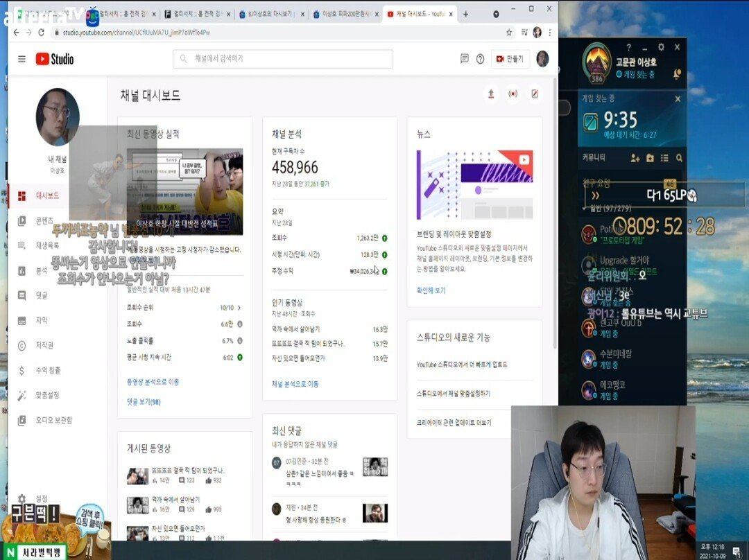Expand the 조회수 순위 chevron
This screenshot has height=560, width=749.
(x=239, y=308)
